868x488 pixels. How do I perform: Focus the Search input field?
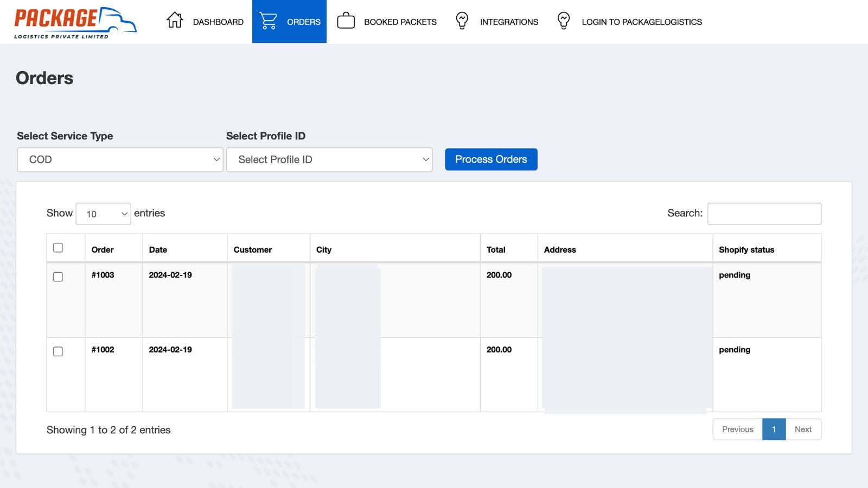(x=764, y=214)
